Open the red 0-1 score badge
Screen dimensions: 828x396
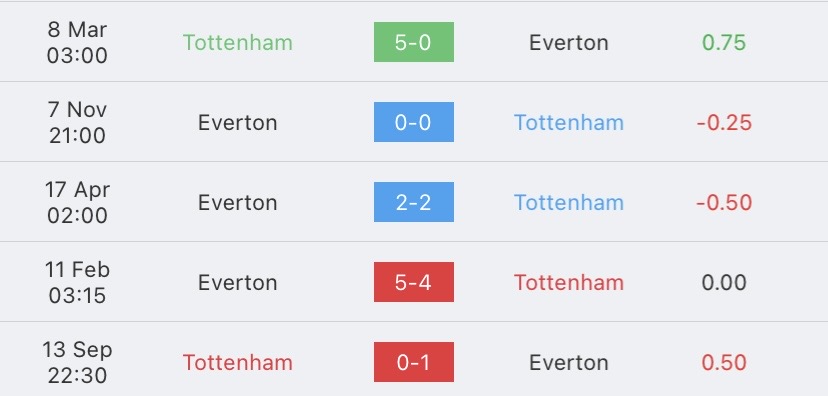413,362
